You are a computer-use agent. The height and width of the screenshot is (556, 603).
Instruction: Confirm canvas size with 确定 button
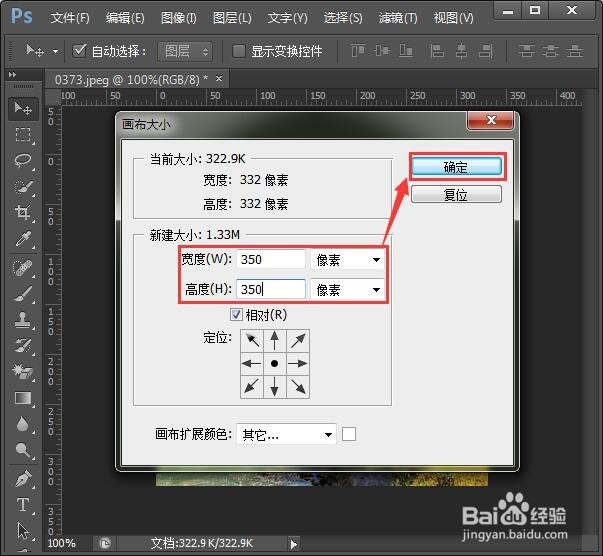click(456, 167)
